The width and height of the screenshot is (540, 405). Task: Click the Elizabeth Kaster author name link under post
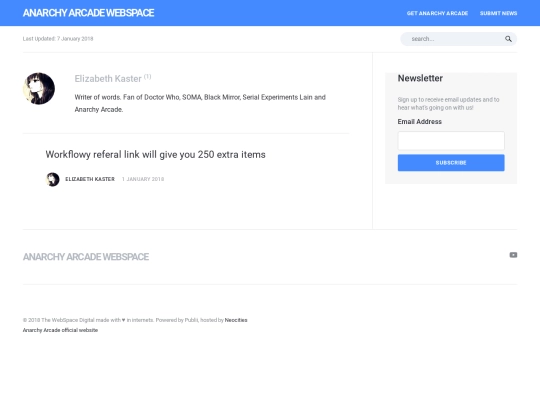(x=90, y=179)
